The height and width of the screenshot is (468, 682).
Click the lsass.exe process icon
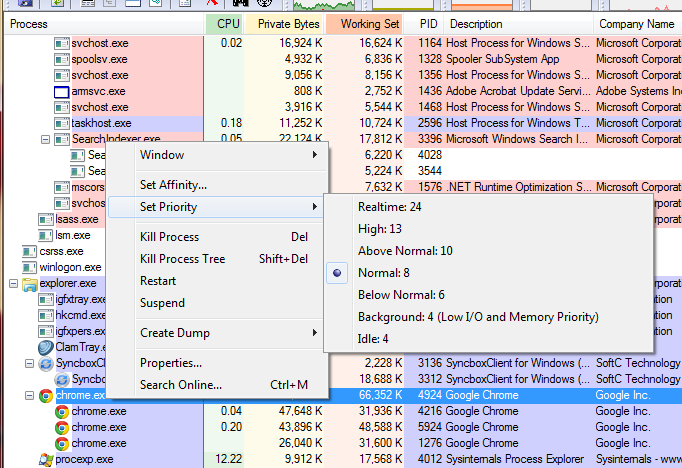tap(46, 219)
